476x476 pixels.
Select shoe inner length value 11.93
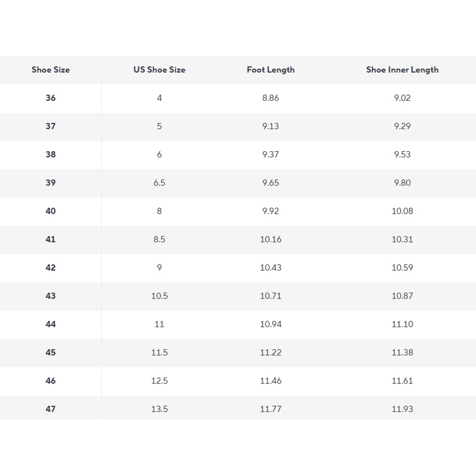pos(402,409)
